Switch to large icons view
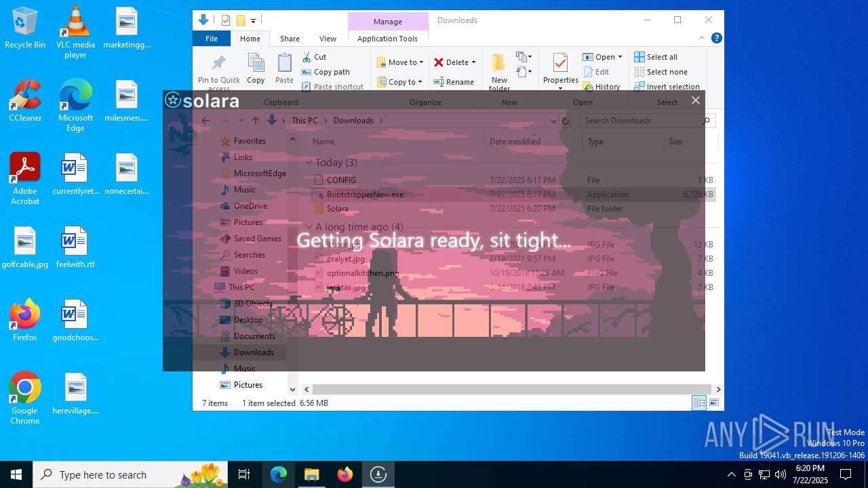868x488 pixels. point(713,403)
